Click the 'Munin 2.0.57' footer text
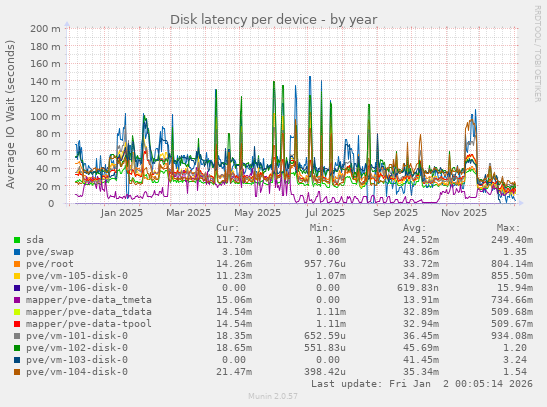 273,396
